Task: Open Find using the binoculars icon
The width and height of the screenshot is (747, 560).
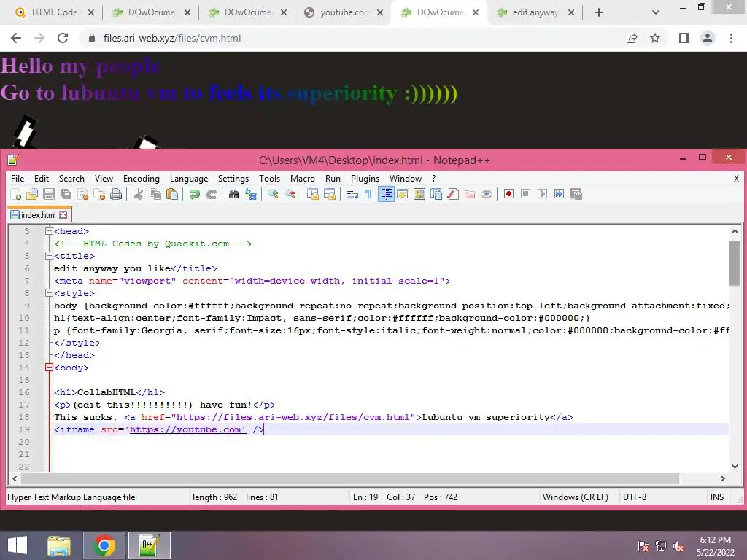Action: (234, 194)
